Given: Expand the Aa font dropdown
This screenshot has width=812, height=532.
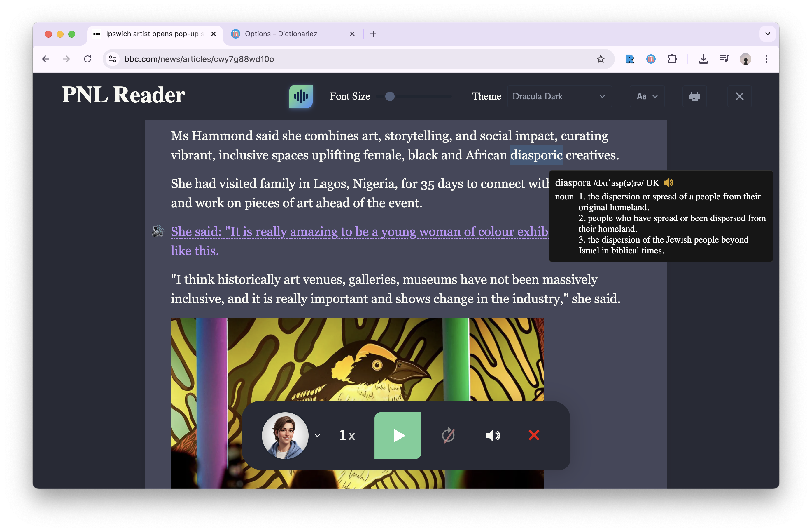Looking at the screenshot, I should [647, 96].
